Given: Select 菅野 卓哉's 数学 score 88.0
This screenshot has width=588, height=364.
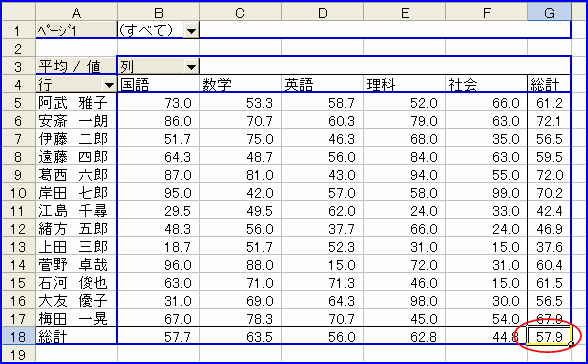Looking at the screenshot, I should (x=240, y=265).
